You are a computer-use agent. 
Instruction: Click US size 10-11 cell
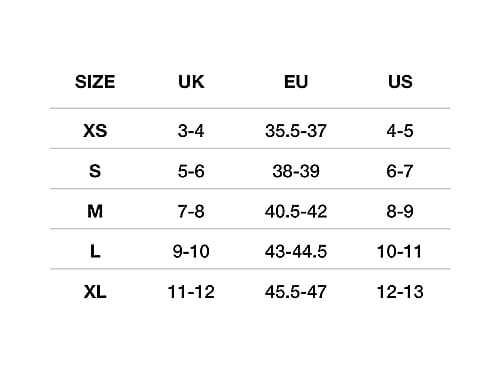399,251
